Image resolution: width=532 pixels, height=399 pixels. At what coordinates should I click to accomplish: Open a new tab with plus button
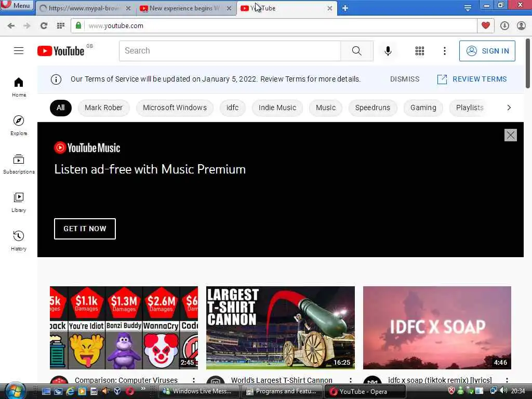(x=345, y=8)
